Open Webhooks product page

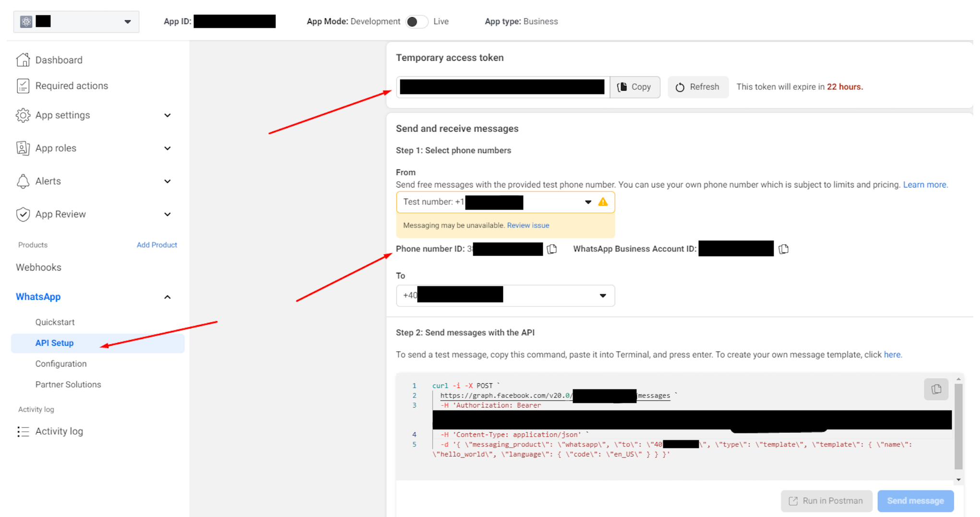38,267
